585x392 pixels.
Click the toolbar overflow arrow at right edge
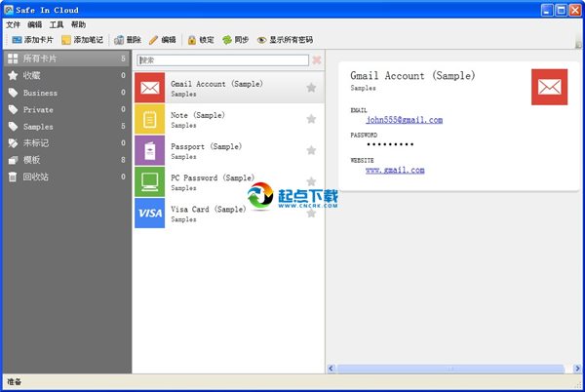(578, 45)
